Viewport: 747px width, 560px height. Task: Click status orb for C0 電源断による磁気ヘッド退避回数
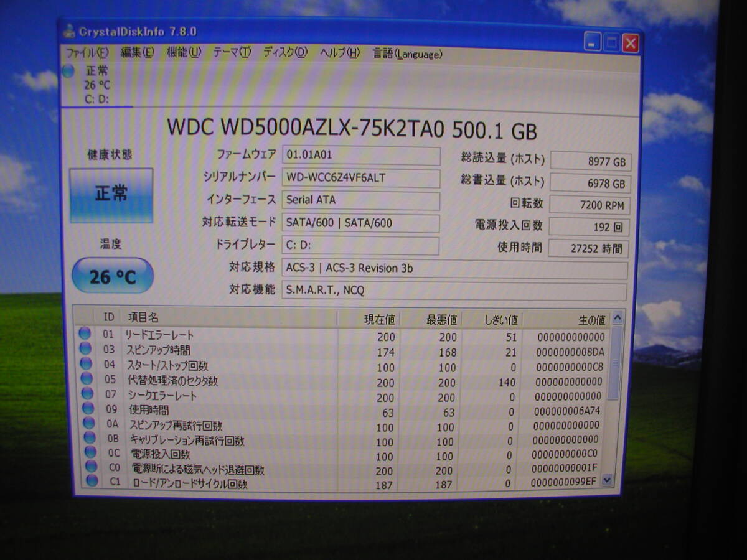(92, 467)
